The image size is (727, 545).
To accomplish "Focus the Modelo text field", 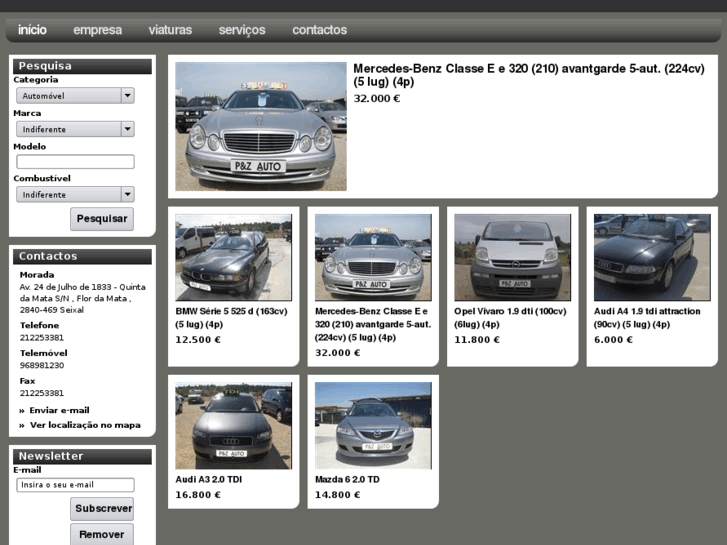I will (x=75, y=161).
